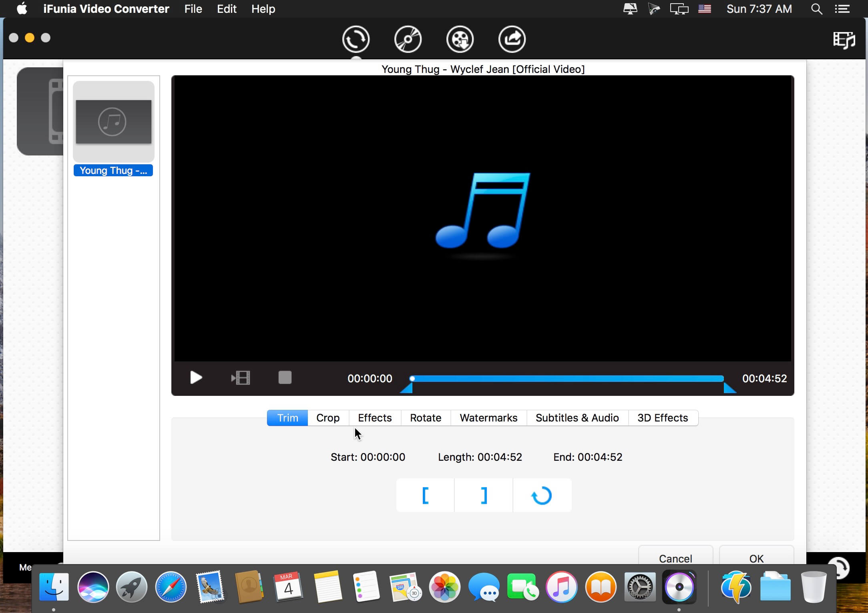Set trim start with the left bracket icon

425,495
